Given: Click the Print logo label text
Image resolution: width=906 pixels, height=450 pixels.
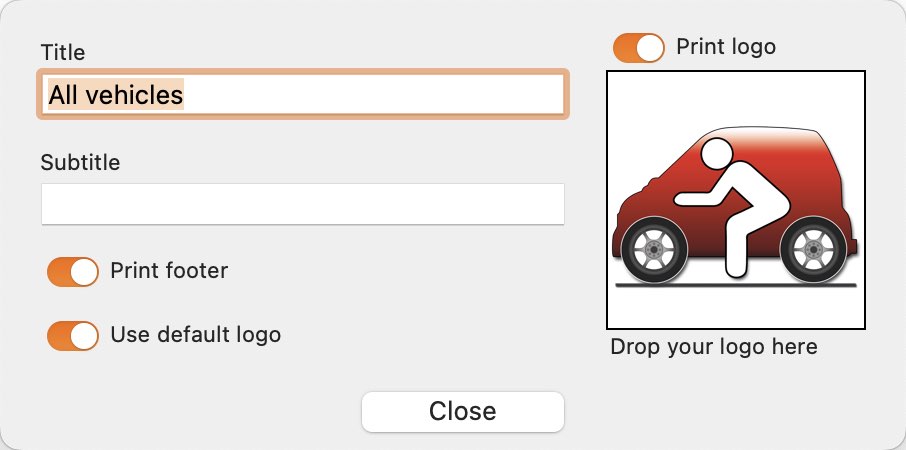Looking at the screenshot, I should click(x=726, y=46).
